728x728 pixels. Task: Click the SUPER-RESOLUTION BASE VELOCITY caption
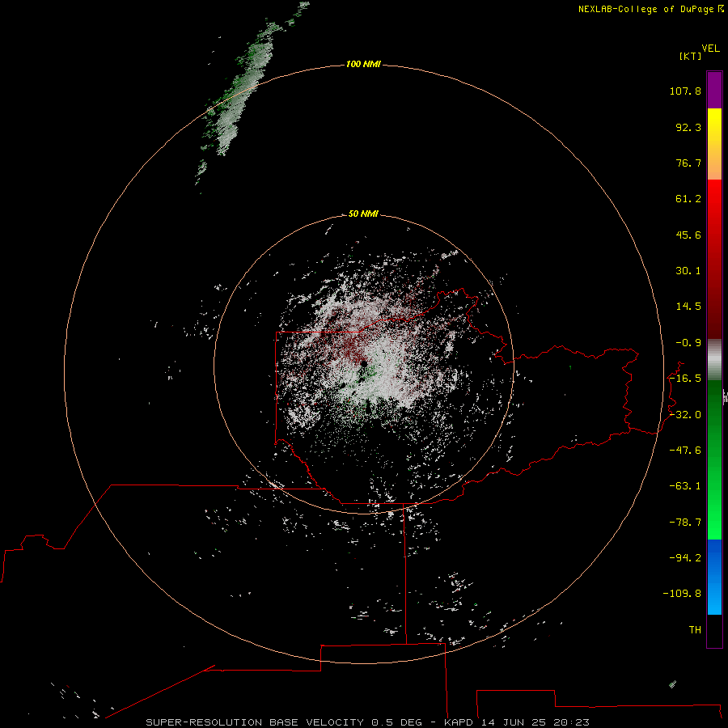coord(255,722)
